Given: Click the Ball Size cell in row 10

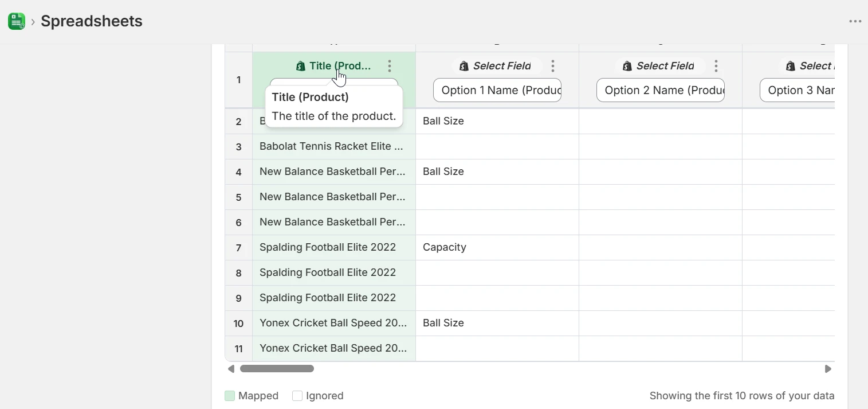Looking at the screenshot, I should click(x=497, y=323).
